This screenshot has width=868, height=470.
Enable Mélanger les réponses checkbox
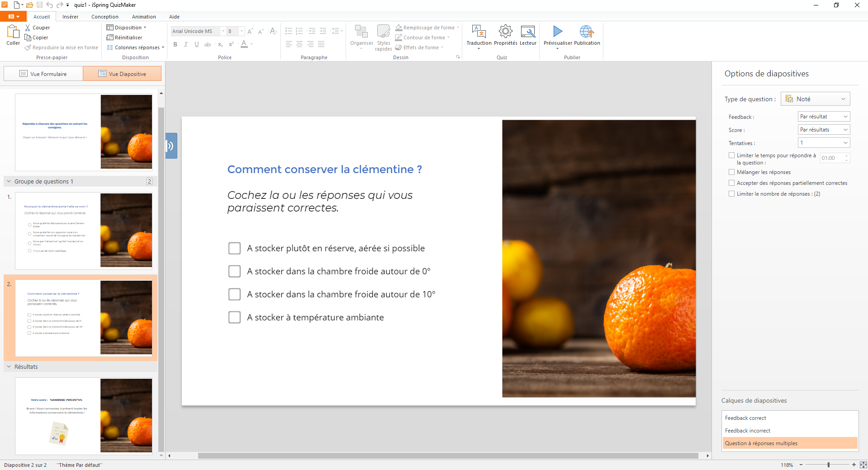click(x=731, y=172)
